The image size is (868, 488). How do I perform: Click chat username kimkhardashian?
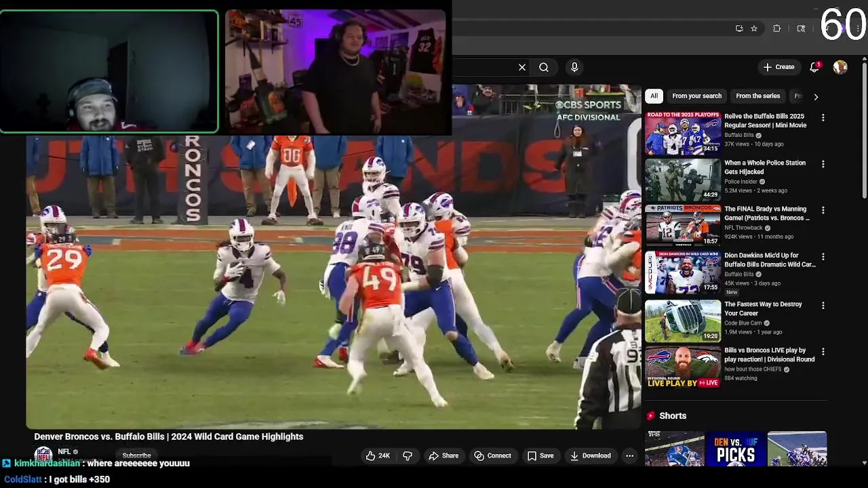click(47, 464)
